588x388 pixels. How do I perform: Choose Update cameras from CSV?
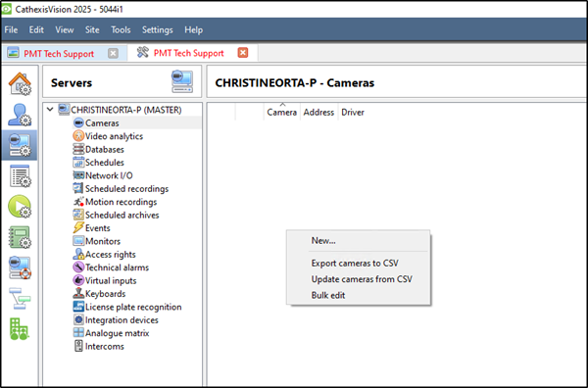359,279
